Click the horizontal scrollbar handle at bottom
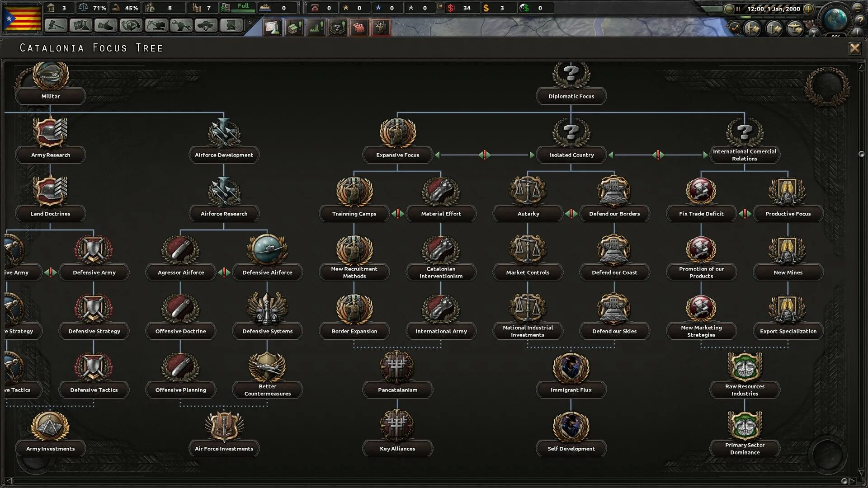Viewport: 868px width, 488px height. [844, 481]
